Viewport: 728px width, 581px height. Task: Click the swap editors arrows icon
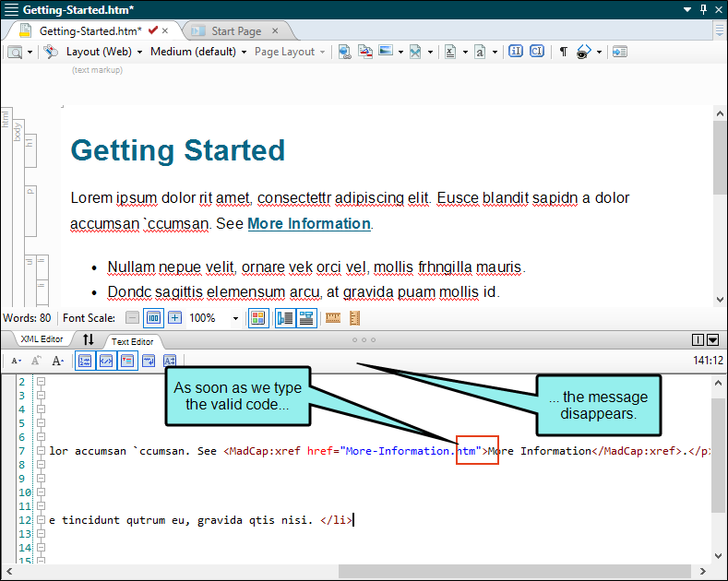tap(89, 340)
